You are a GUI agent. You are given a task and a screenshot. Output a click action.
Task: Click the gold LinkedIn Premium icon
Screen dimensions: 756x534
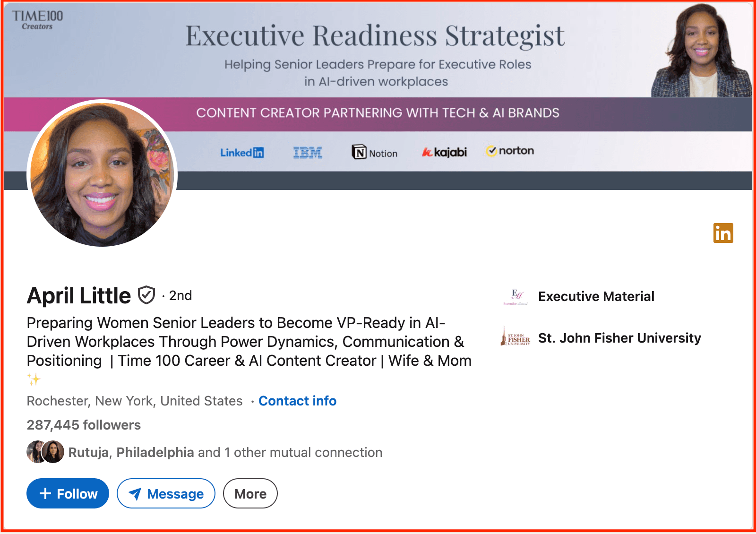723,233
